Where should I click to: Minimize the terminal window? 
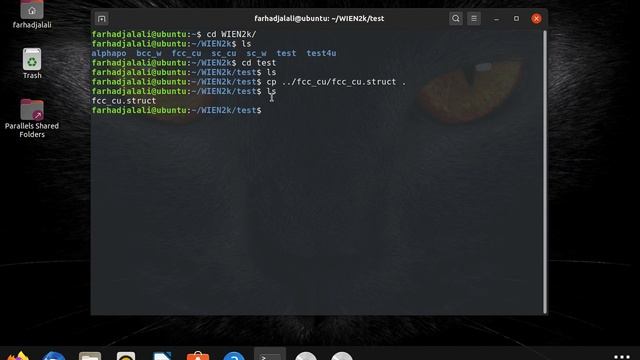coord(496,19)
